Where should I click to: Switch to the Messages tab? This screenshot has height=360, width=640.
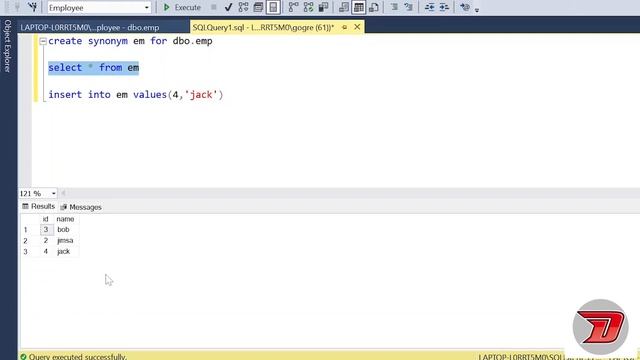click(81, 207)
